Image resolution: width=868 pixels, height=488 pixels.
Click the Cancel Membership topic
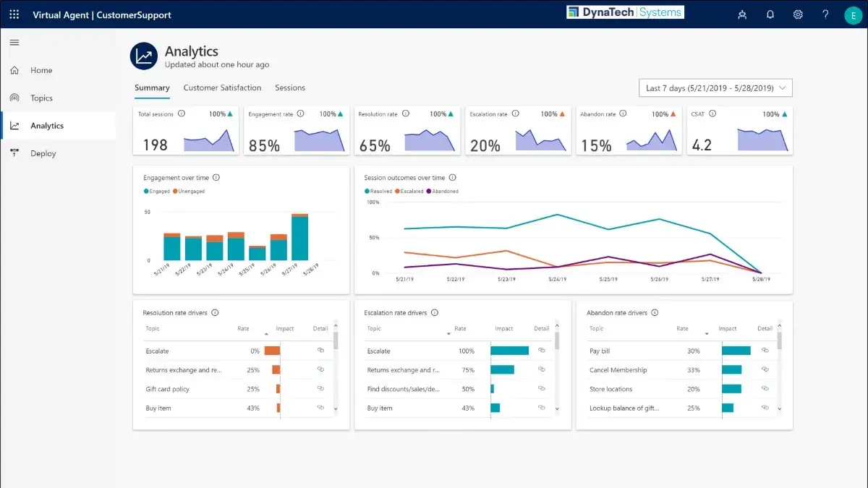click(618, 370)
